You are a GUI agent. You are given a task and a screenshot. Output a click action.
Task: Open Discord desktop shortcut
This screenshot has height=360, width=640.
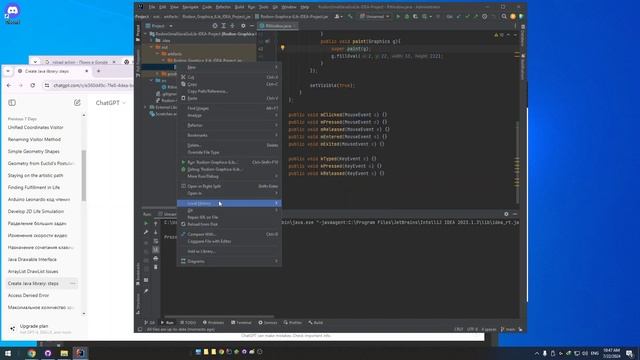[13, 14]
